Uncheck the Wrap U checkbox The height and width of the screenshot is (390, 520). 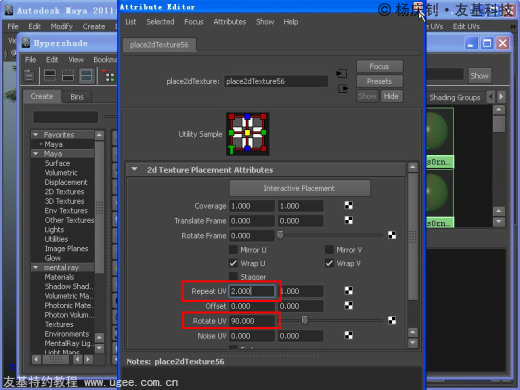coord(233,263)
